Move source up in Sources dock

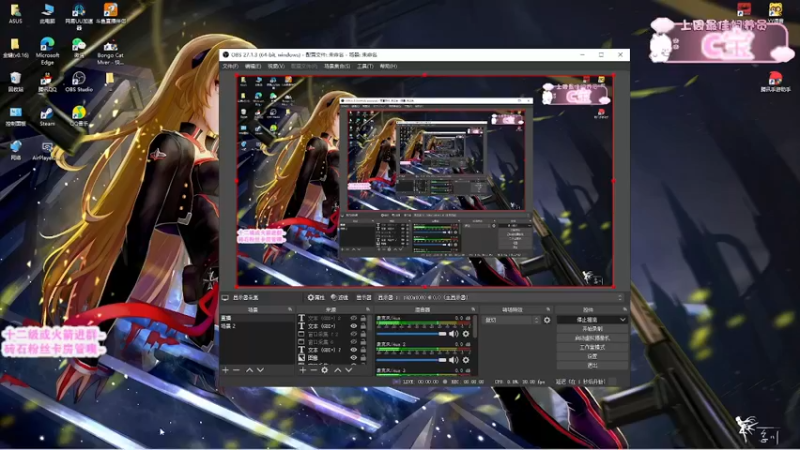(337, 370)
